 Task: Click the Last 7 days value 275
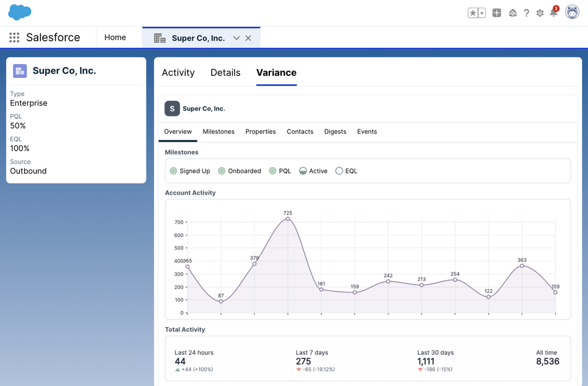point(303,361)
